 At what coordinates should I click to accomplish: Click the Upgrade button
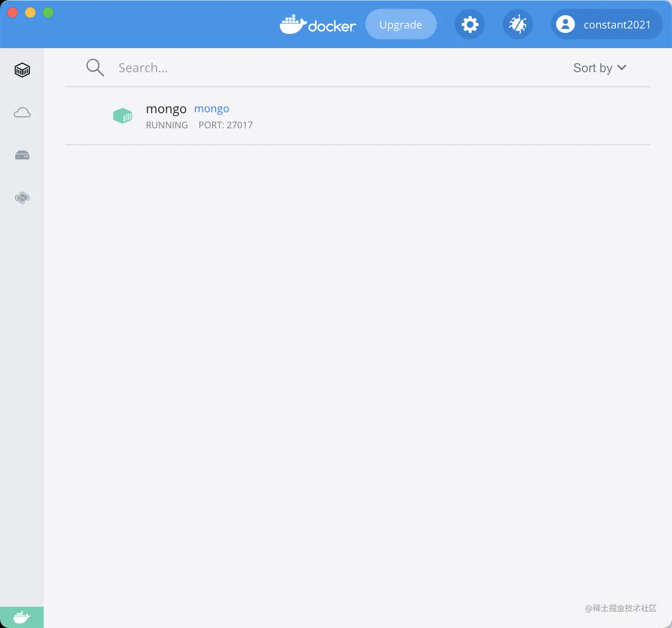click(401, 24)
